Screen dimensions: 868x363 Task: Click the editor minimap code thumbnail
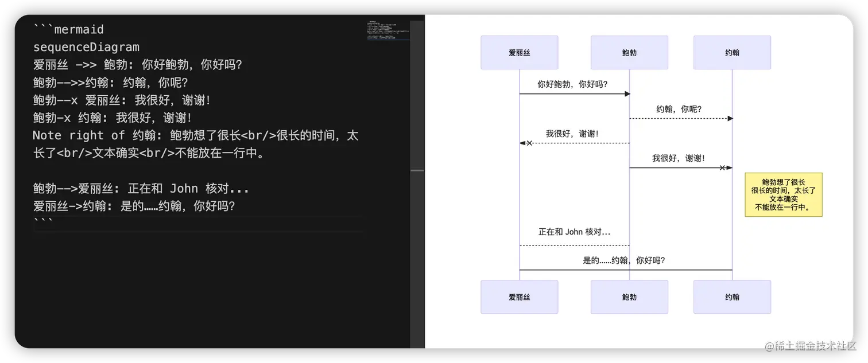[x=388, y=30]
